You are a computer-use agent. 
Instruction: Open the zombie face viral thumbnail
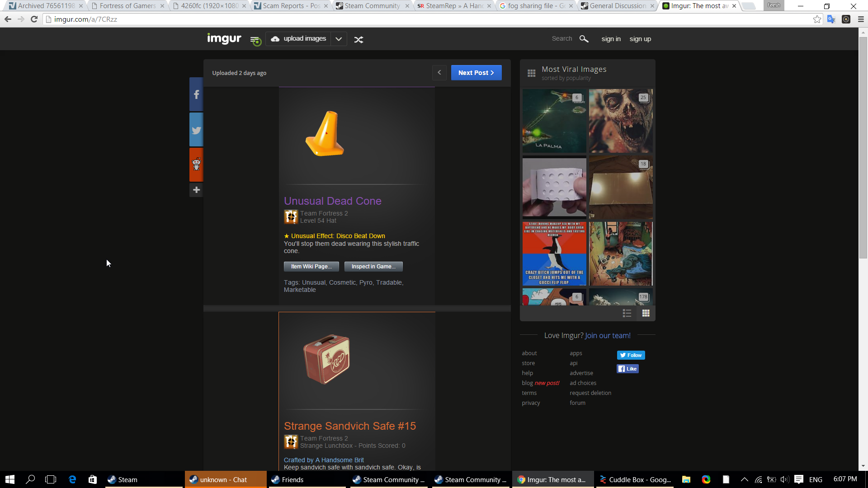(621, 121)
